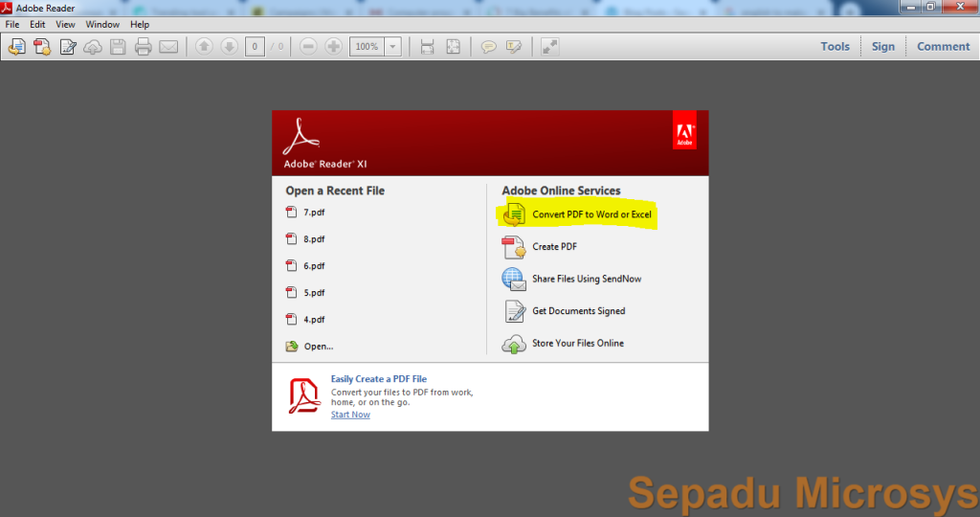Click the Start Now link
Screen dimensions: 980x517
click(x=350, y=415)
